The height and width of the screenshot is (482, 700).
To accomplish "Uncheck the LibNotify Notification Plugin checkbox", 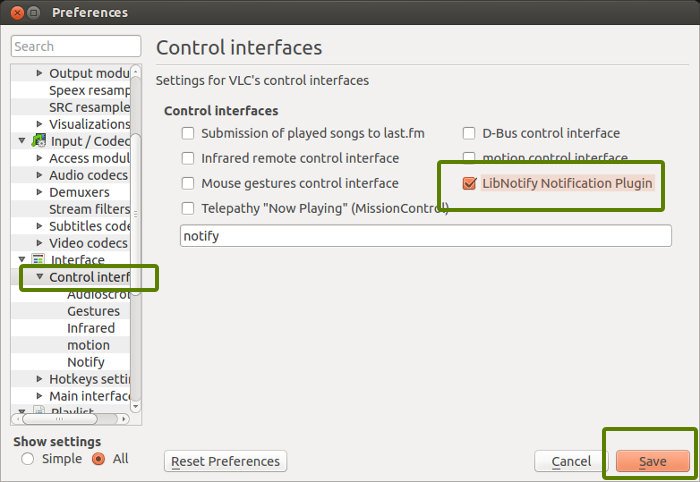I will (x=469, y=183).
